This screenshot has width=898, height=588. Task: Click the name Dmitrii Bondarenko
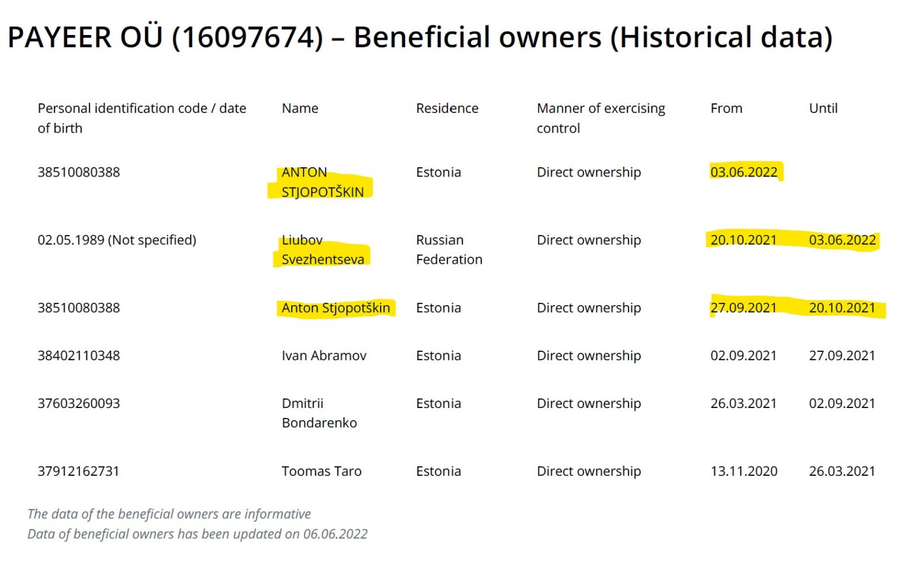pos(319,413)
